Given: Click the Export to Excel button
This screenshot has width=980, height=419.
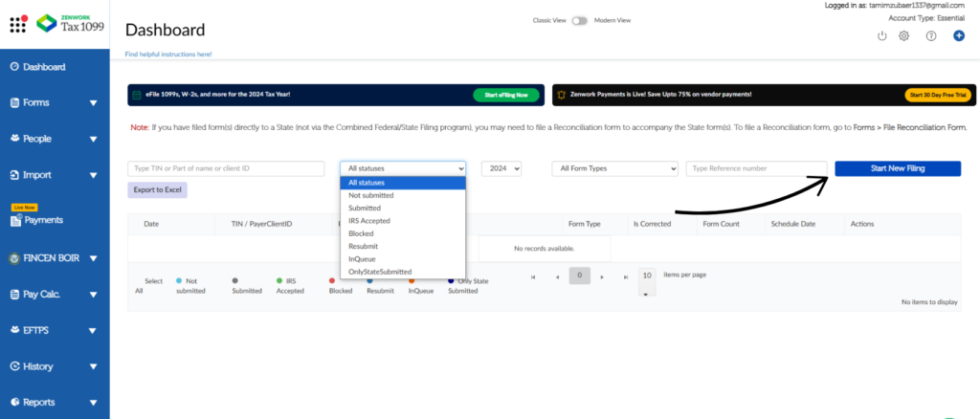Looking at the screenshot, I should pyautogui.click(x=157, y=190).
